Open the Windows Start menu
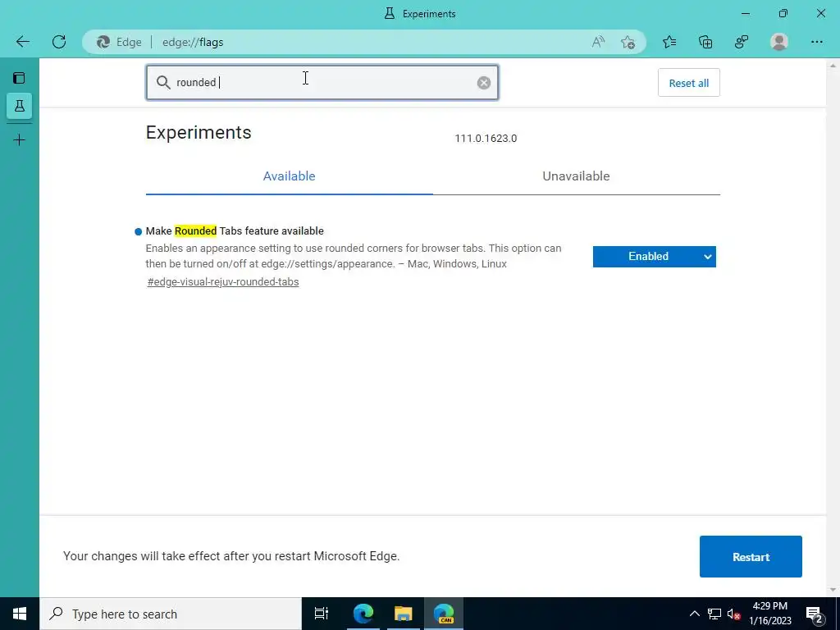The height and width of the screenshot is (630, 840). 20,614
